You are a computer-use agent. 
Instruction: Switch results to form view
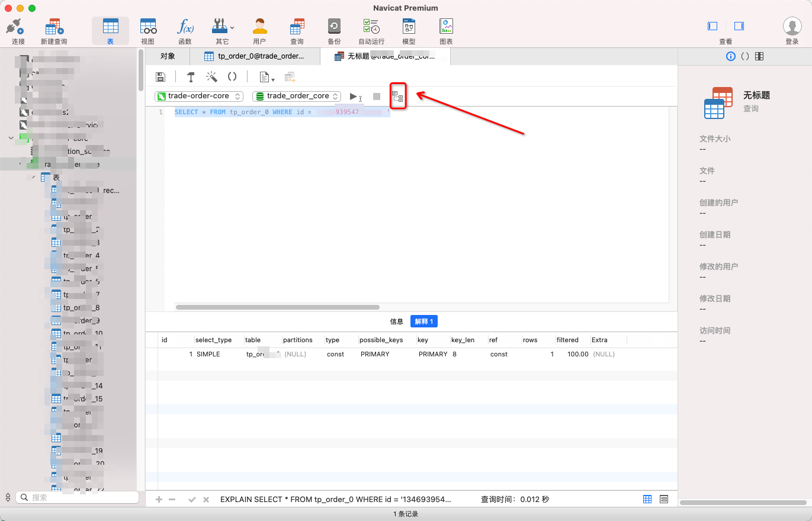coord(664,500)
